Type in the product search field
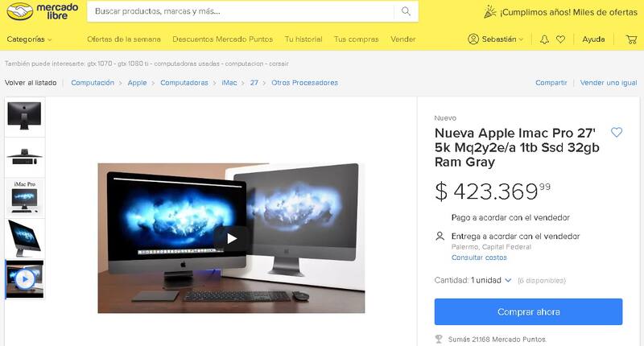 point(242,11)
